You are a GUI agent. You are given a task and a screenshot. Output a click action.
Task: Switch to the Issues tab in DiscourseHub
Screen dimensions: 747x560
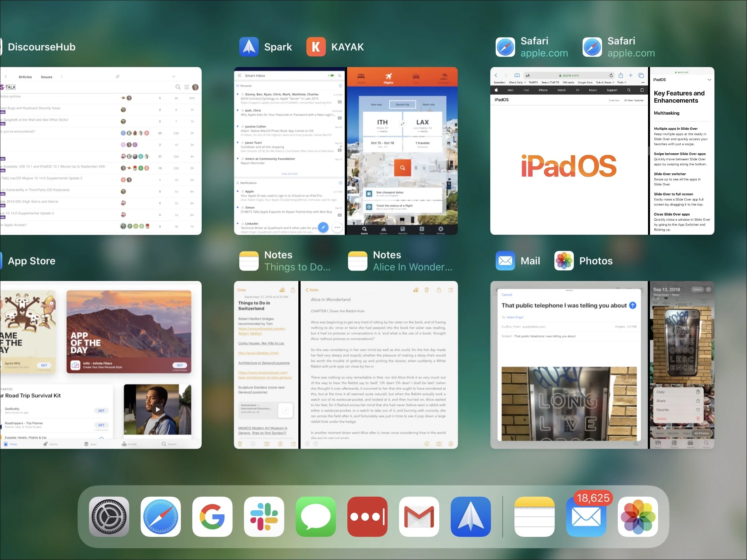(47, 77)
